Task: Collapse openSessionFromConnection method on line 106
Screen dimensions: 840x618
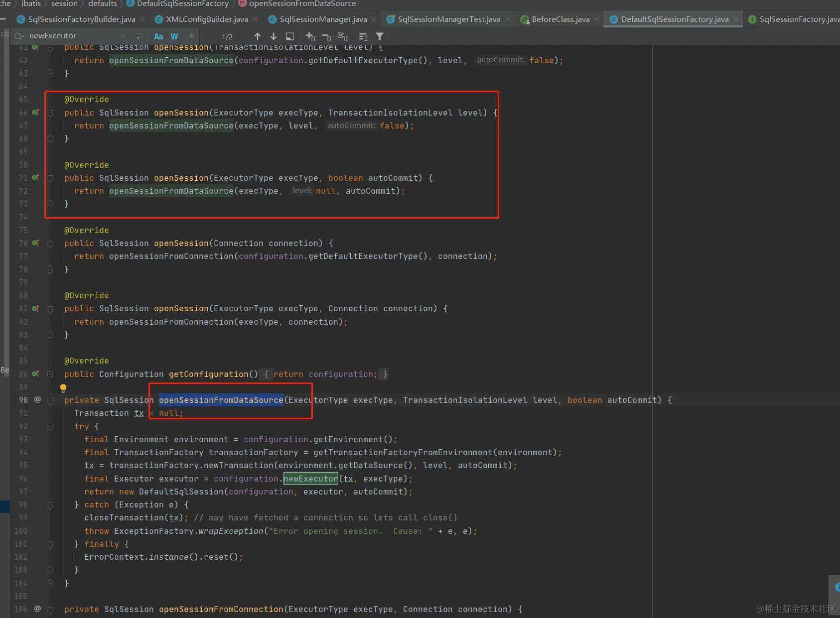Action: coord(50,610)
